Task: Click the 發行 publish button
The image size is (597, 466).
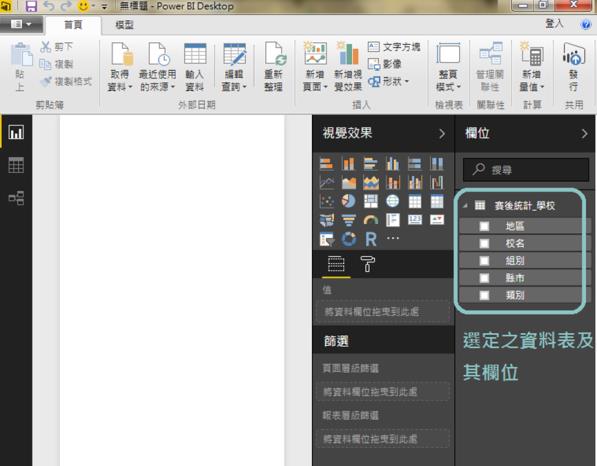Action: [573, 67]
